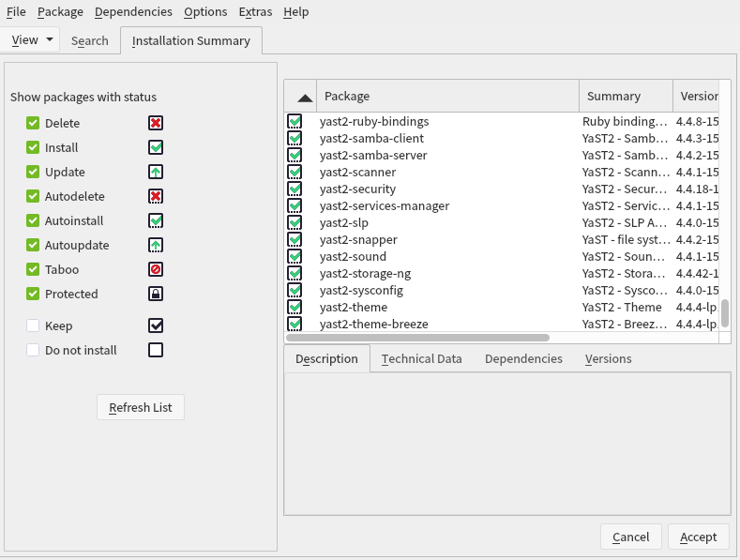Select the yast2-sound package name
The width and height of the screenshot is (740, 560).
point(353,256)
